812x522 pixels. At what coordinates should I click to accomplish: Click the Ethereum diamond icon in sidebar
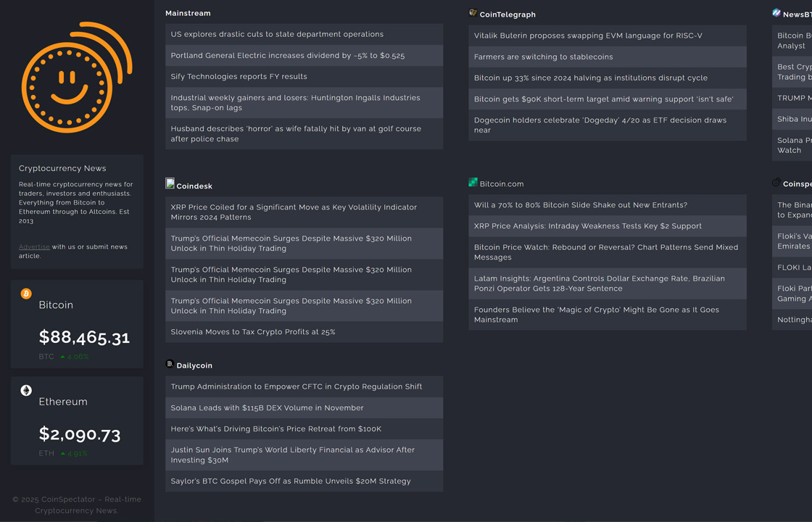tap(26, 390)
